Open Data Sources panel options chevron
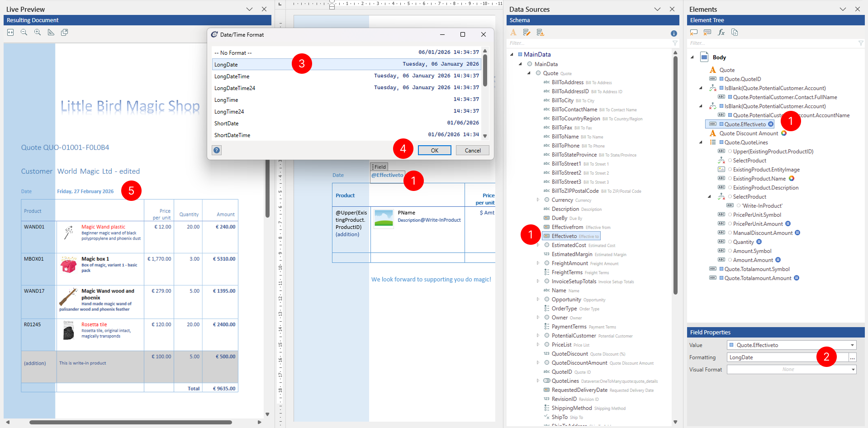The image size is (868, 428). [657, 9]
